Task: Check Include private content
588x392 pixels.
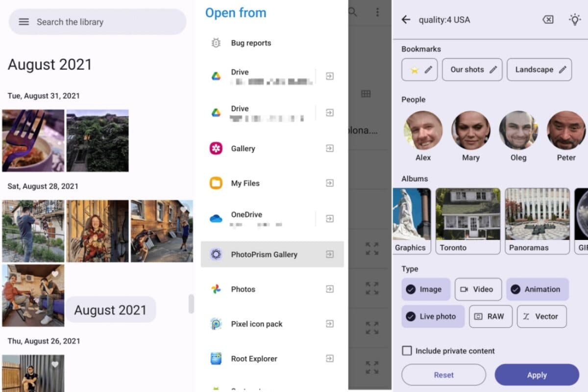Action: [407, 351]
